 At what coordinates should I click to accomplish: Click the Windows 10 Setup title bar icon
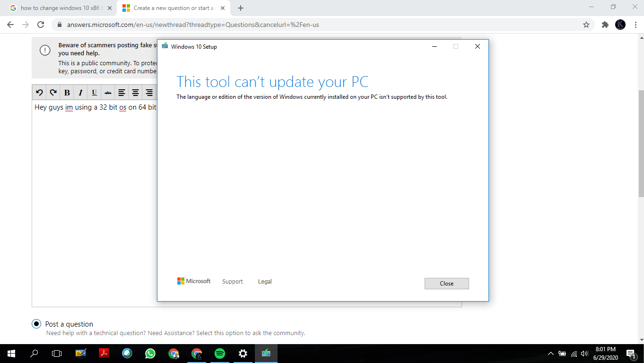click(165, 46)
